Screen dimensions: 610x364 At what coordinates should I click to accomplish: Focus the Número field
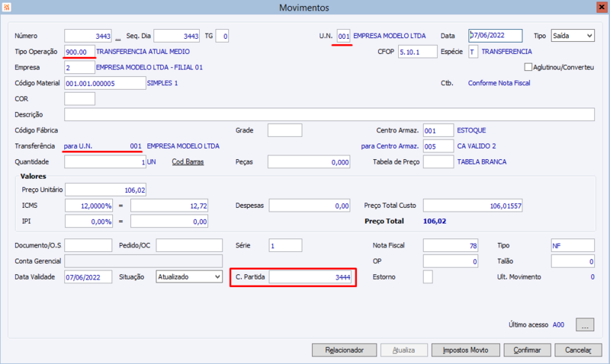(x=88, y=36)
